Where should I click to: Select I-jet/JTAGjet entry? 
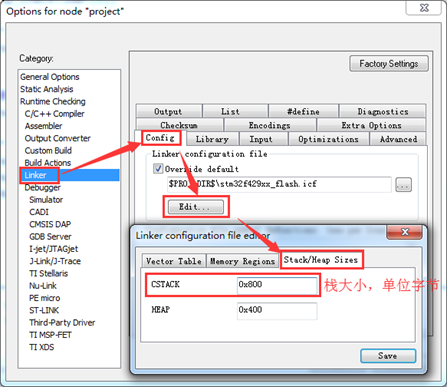[54, 249]
